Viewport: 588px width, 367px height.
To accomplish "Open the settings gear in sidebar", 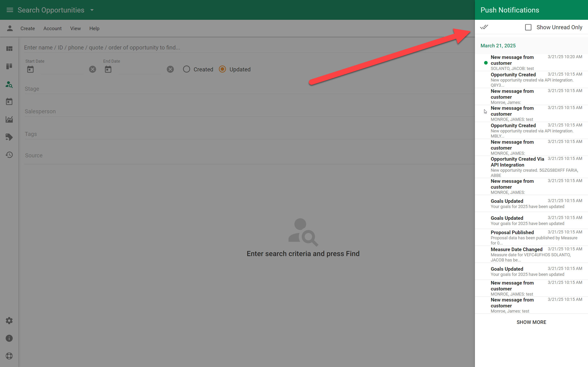I will [9, 321].
